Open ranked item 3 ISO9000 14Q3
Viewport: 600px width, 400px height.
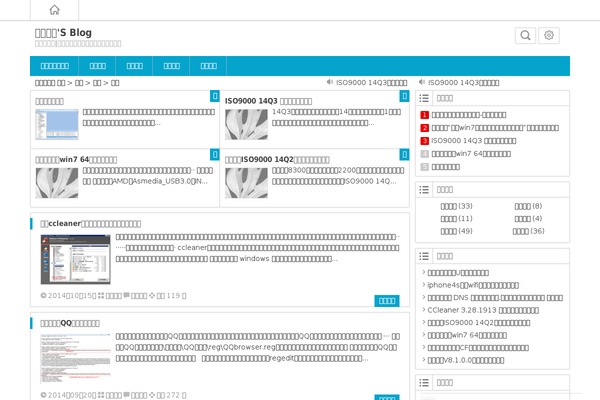[474, 141]
